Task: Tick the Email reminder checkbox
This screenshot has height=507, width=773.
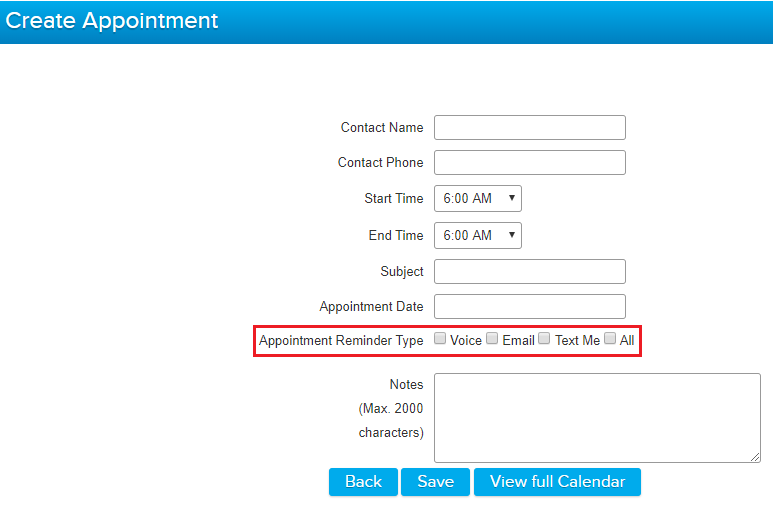Action: click(492, 339)
